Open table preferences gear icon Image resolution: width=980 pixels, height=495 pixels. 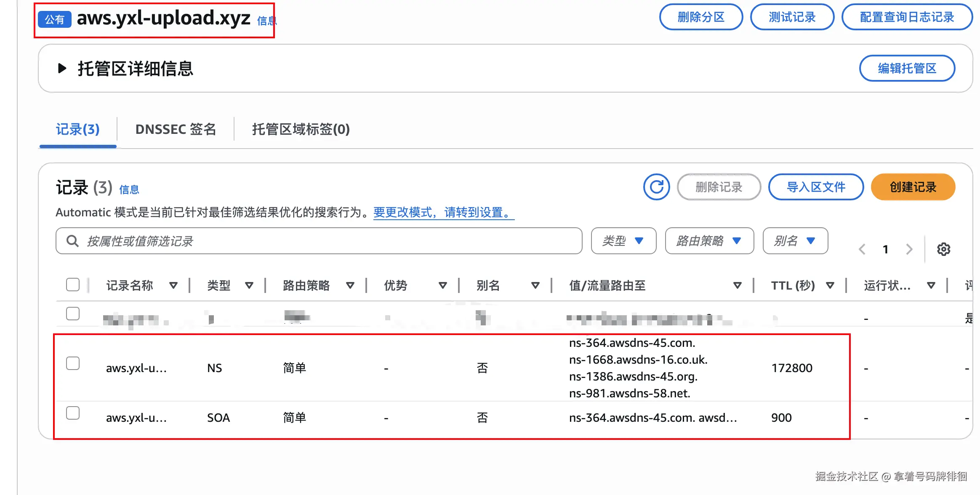coord(943,249)
